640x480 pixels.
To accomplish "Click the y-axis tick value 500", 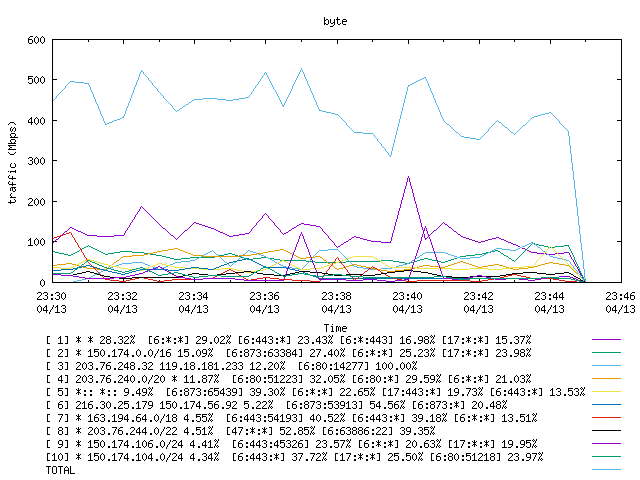I will [36, 80].
